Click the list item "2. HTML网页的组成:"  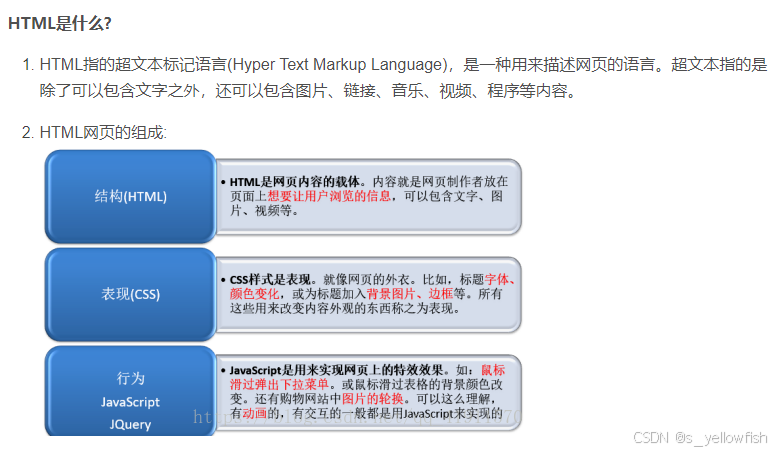pos(94,133)
